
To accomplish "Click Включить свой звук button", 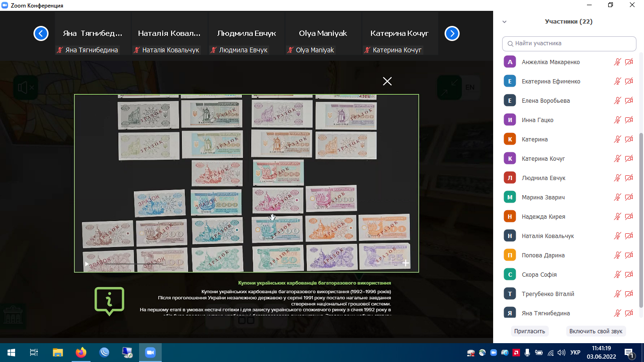I will (x=596, y=331).
